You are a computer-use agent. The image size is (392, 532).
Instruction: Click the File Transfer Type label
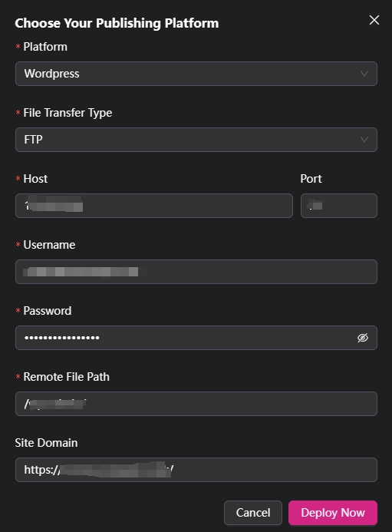tap(68, 113)
